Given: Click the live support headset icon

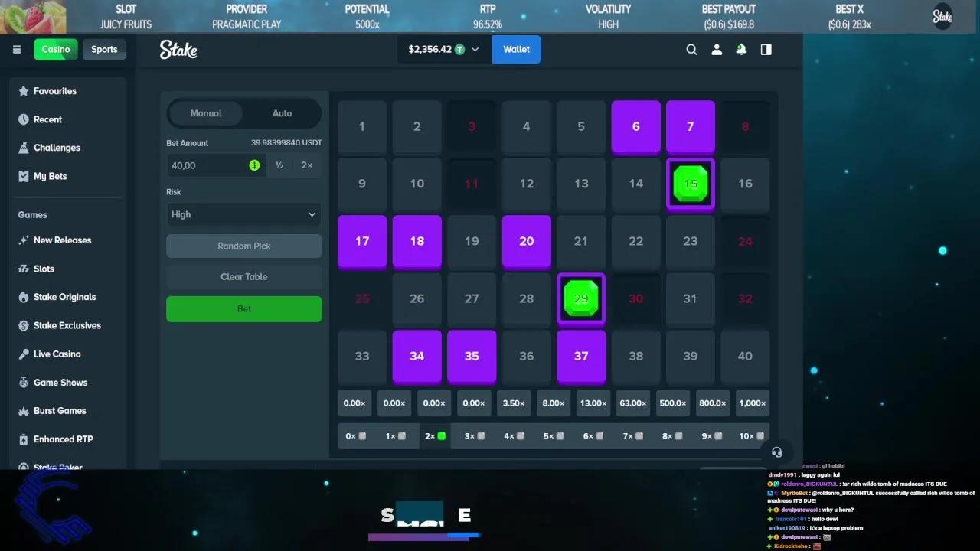Looking at the screenshot, I should click(777, 452).
